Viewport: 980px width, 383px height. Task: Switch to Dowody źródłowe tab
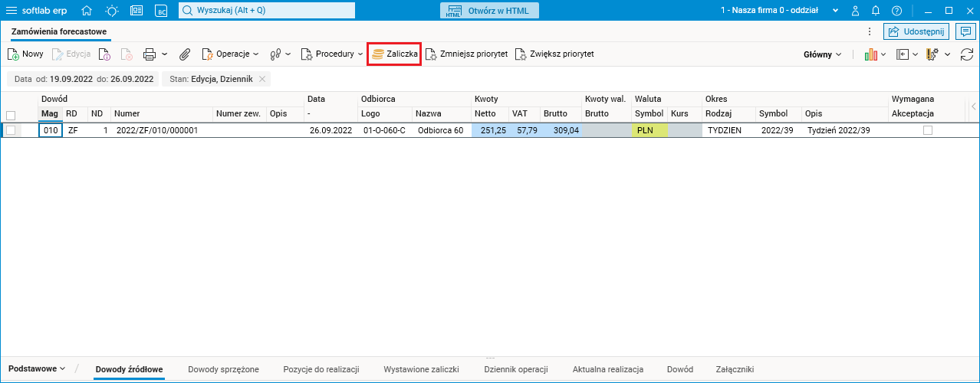[130, 369]
